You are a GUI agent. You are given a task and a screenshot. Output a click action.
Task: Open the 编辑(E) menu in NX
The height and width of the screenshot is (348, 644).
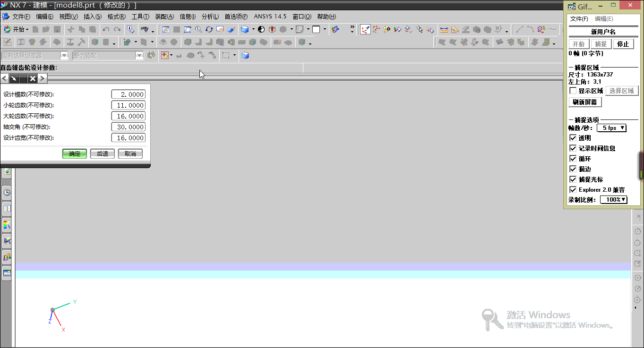tap(45, 17)
